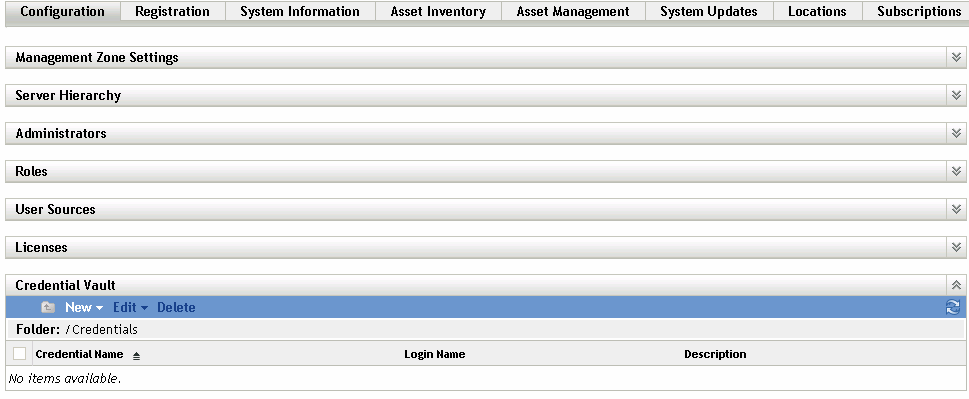This screenshot has width=969, height=399.
Task: Click the Management Zone Settings heading
Action: [97, 57]
